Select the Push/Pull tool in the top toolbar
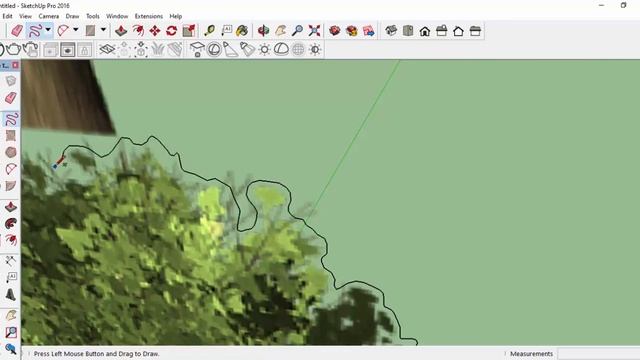The height and width of the screenshot is (360, 640). pyautogui.click(x=121, y=31)
